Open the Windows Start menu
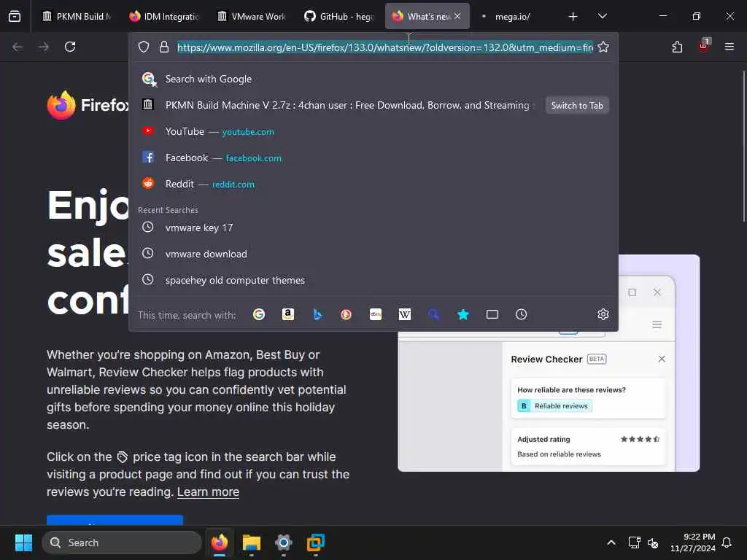Image resolution: width=747 pixels, height=560 pixels. [23, 542]
